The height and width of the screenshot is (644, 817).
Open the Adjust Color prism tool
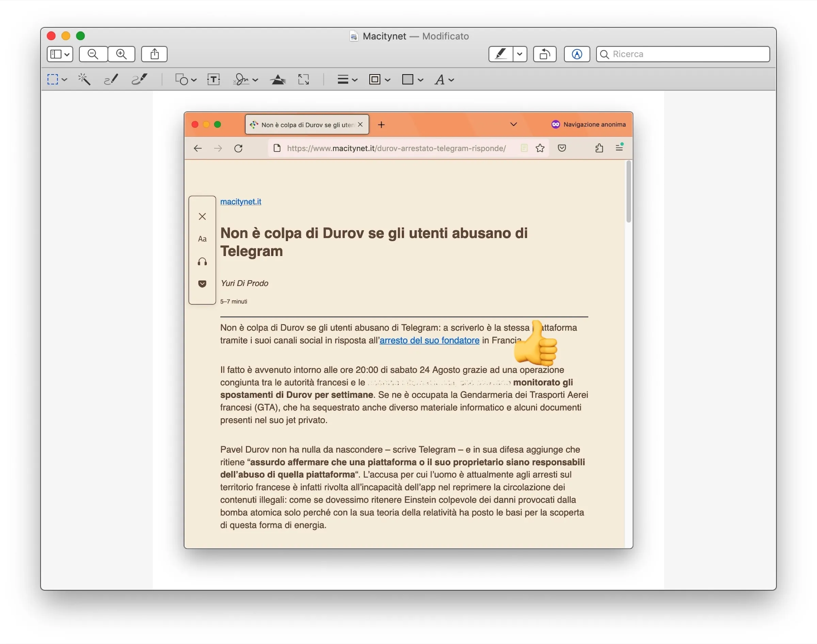pyautogui.click(x=278, y=80)
